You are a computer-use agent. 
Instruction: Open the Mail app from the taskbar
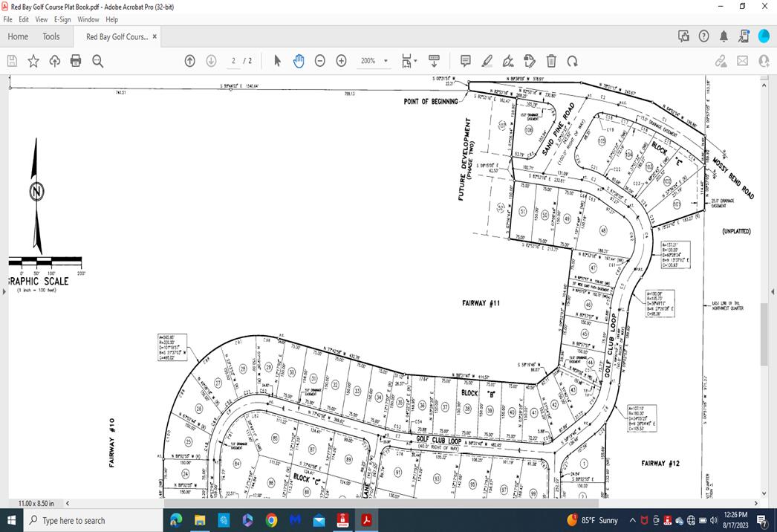[319, 520]
